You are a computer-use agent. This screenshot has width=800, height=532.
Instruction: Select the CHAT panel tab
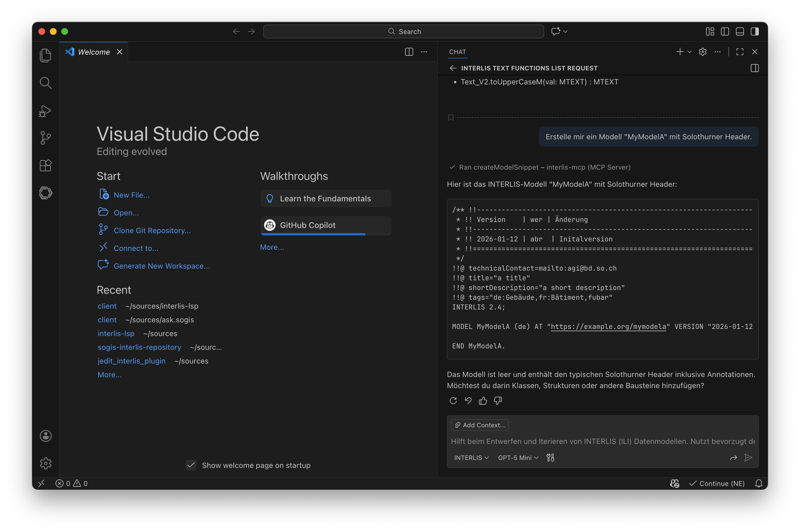tap(457, 52)
